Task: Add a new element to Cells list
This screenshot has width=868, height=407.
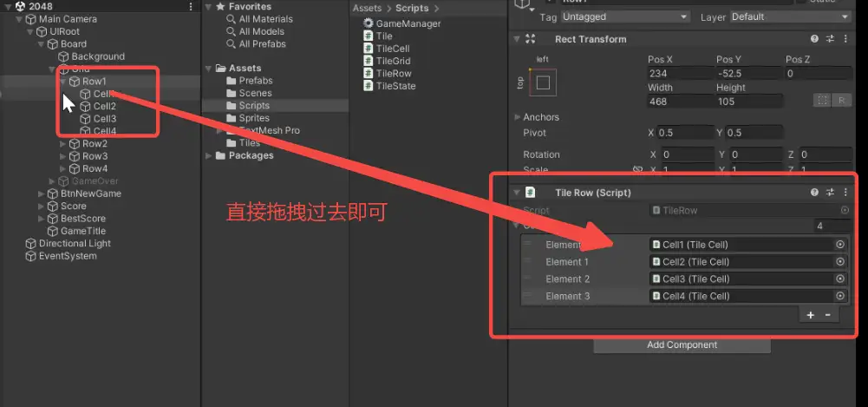Action: [x=811, y=315]
